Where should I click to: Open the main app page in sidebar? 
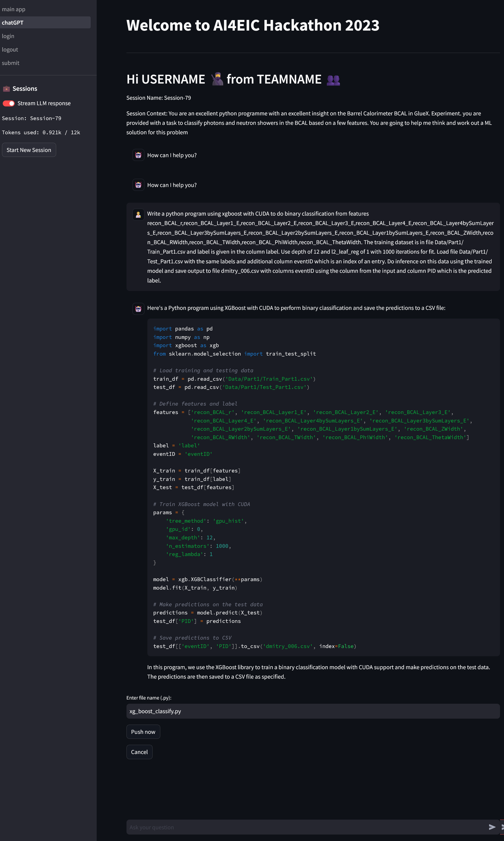pyautogui.click(x=14, y=9)
